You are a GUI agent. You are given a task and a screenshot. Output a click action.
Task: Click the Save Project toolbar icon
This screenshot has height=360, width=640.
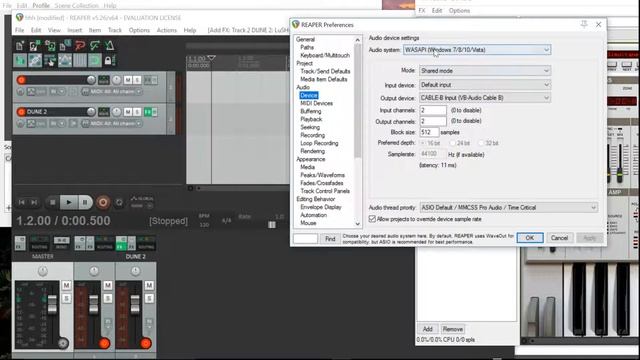(x=50, y=46)
